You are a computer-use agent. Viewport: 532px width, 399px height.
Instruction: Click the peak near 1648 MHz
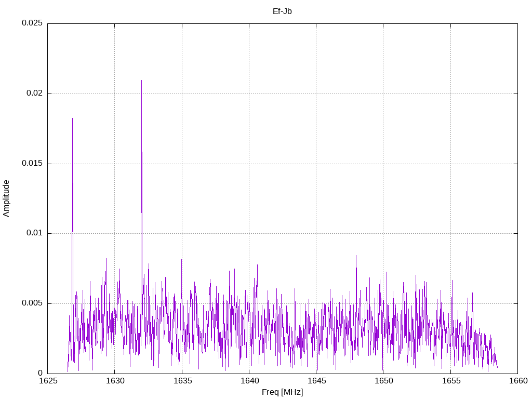356,257
